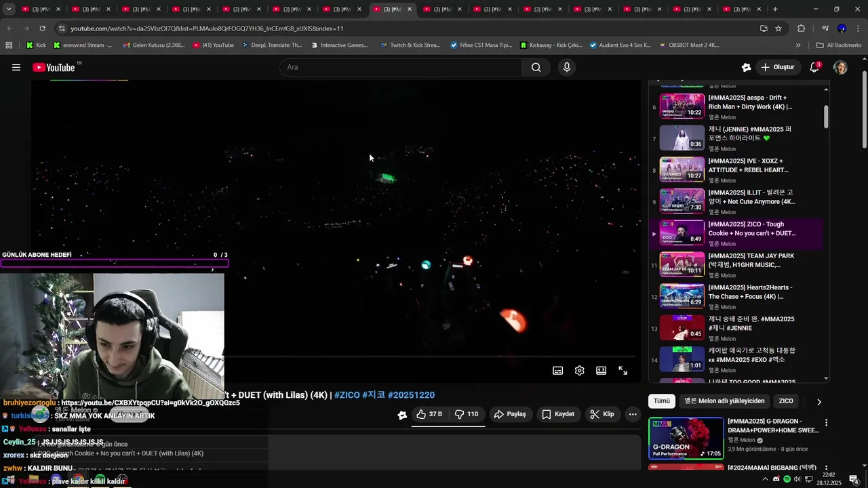Like the video with 37 B likes
868x488 pixels.
429,414
